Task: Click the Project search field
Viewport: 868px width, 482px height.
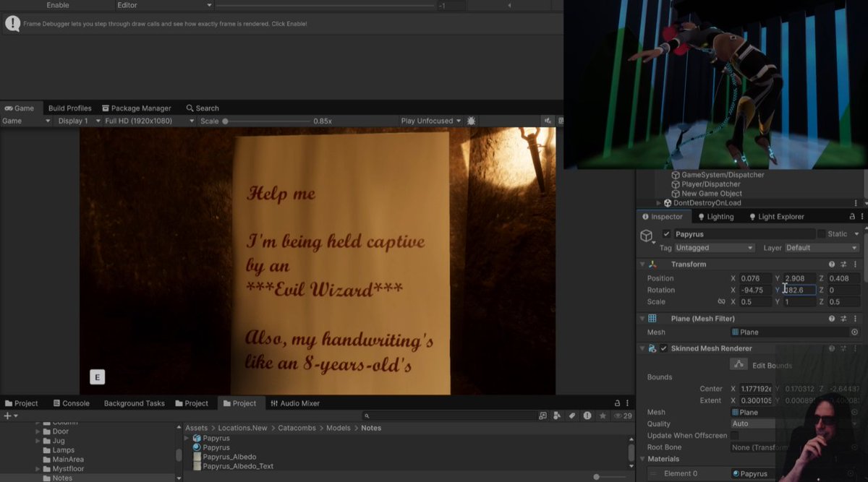Action: pyautogui.click(x=448, y=416)
